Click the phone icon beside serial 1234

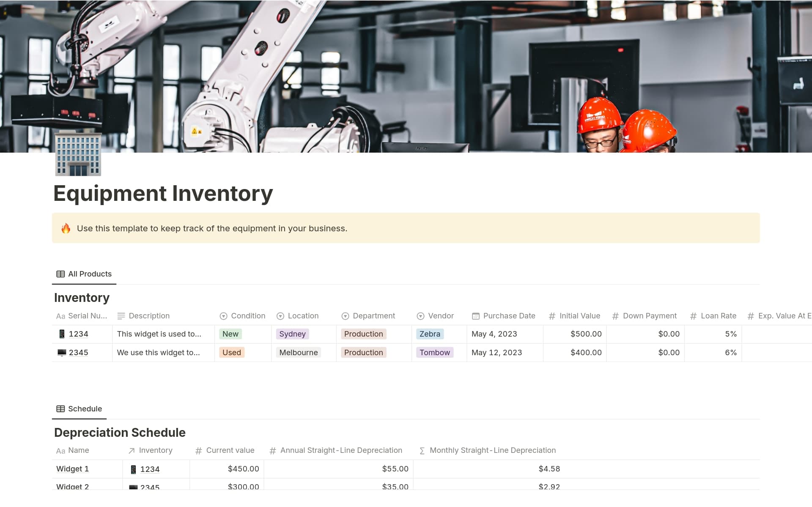coord(62,334)
